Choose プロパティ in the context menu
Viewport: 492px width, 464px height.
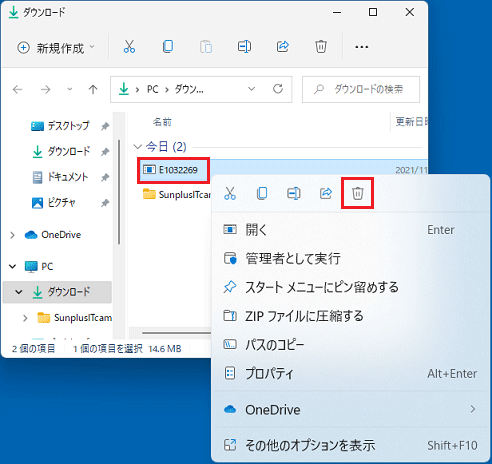[351, 373]
